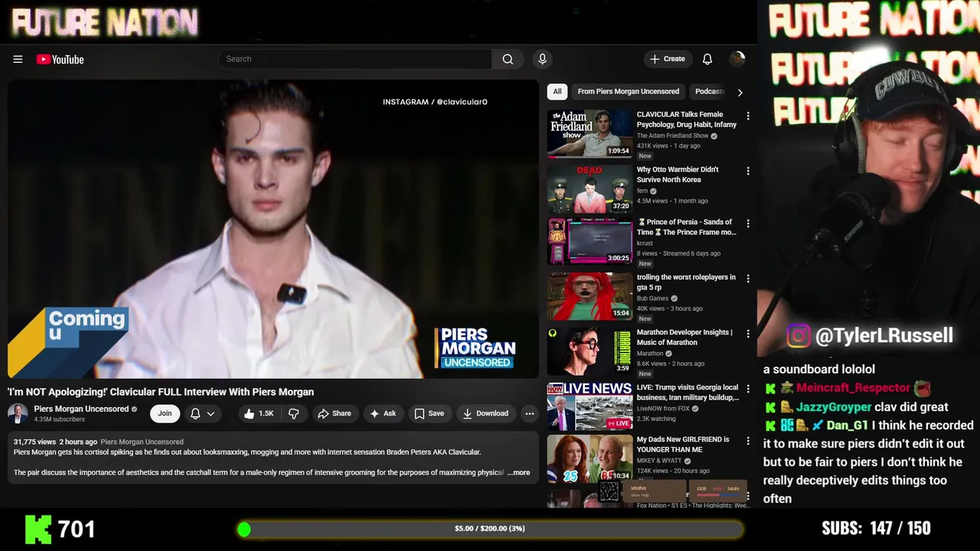Click the Ask button
This screenshot has height=551, width=980.
(x=383, y=413)
